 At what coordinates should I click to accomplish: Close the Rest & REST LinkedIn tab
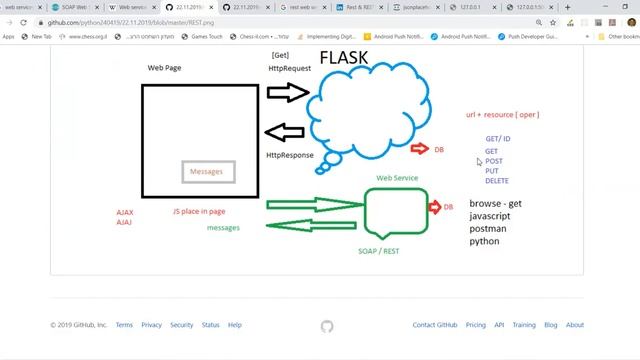tap(381, 7)
